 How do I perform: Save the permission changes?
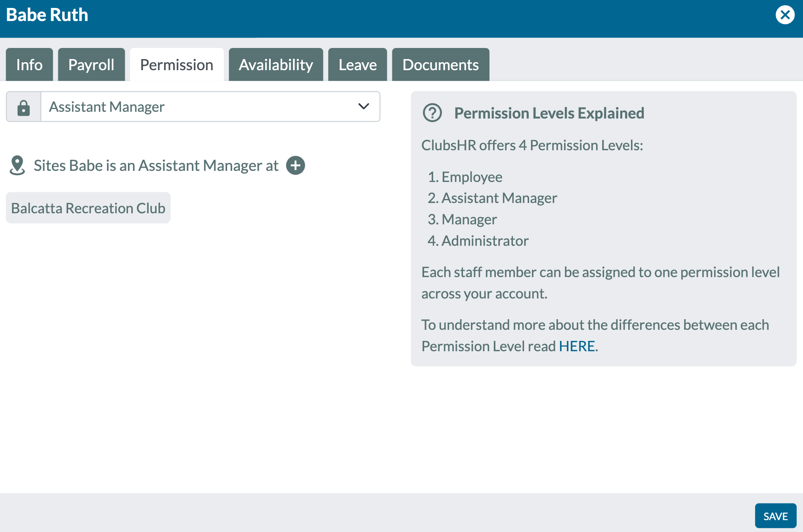click(x=775, y=516)
